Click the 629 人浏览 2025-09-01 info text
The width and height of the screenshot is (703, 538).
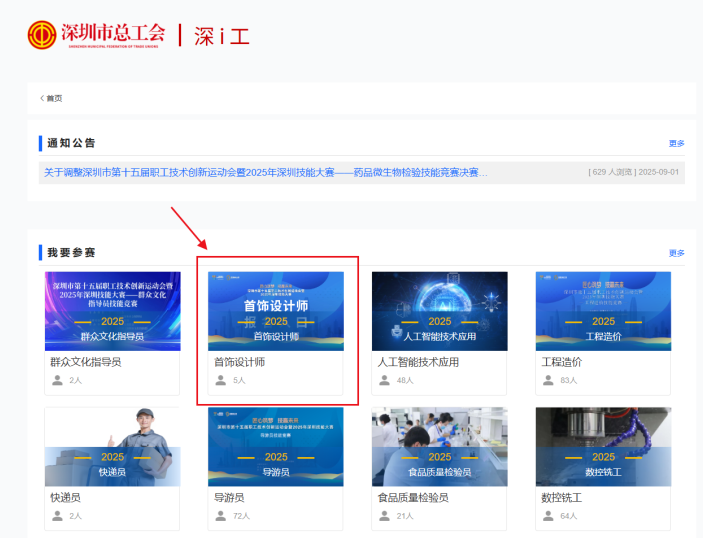tap(634, 172)
